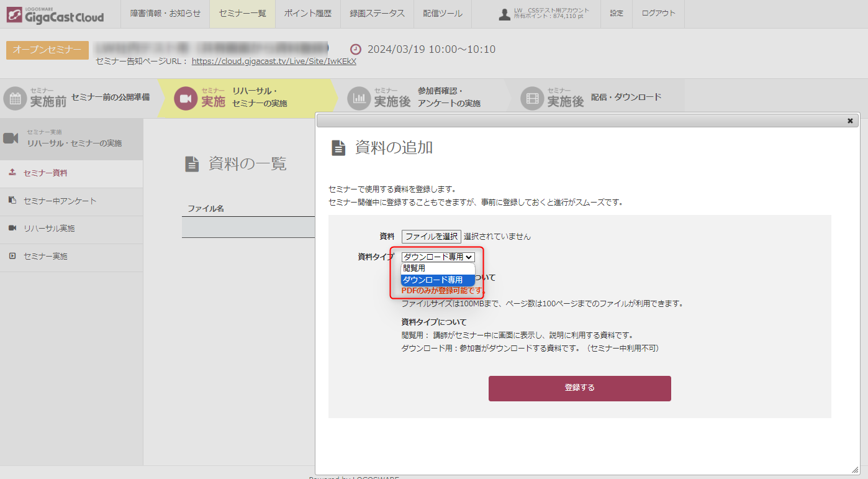
Task: Click the ファイル名 column header
Action: coord(206,209)
